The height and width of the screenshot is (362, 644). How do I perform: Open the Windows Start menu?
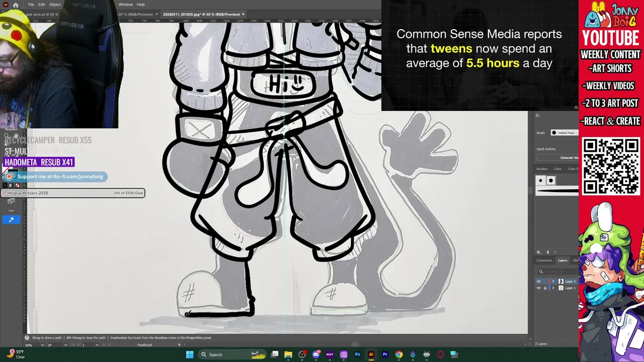click(190, 354)
